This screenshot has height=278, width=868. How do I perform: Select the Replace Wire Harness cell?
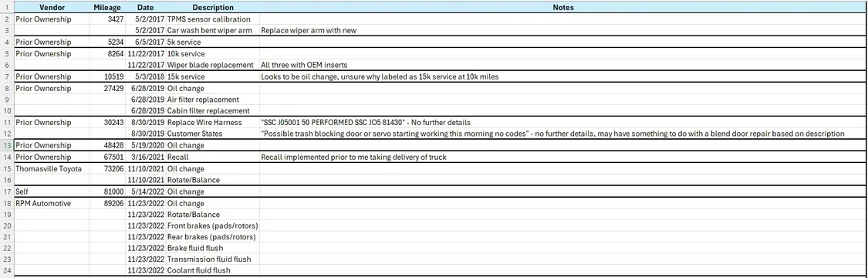213,122
